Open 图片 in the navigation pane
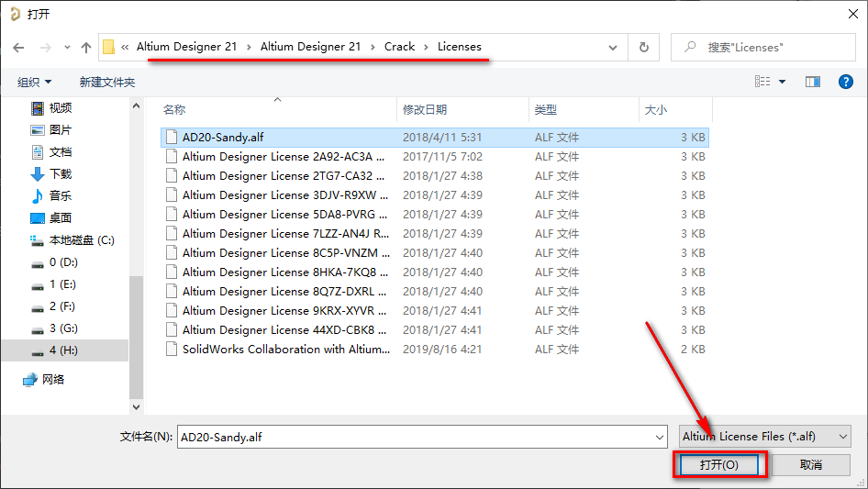The height and width of the screenshot is (489, 868). click(60, 130)
